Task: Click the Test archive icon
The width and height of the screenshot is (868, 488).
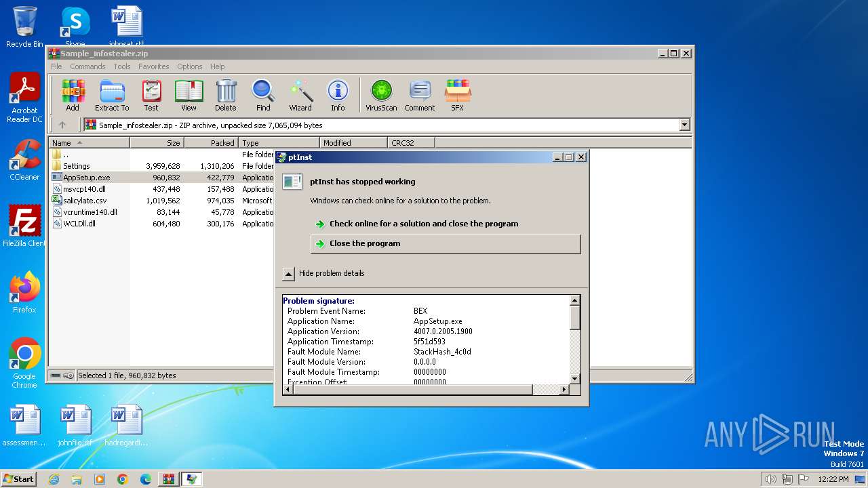Action: [151, 96]
